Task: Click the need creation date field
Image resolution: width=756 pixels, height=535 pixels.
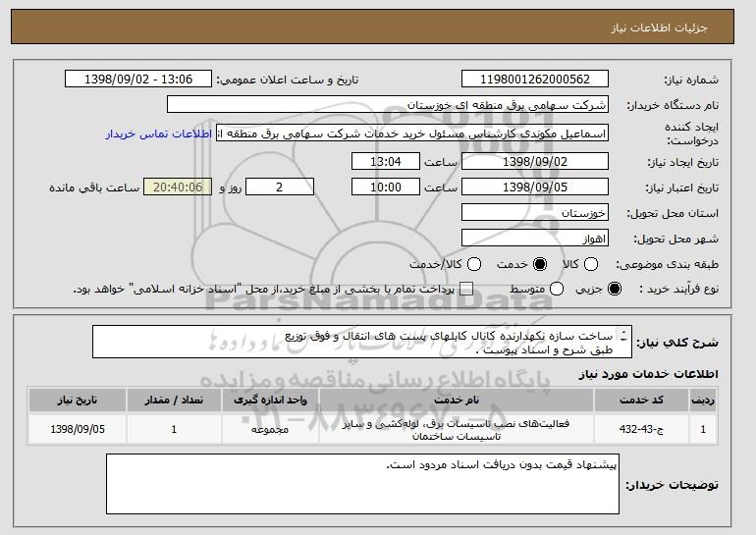Action: coord(534,161)
